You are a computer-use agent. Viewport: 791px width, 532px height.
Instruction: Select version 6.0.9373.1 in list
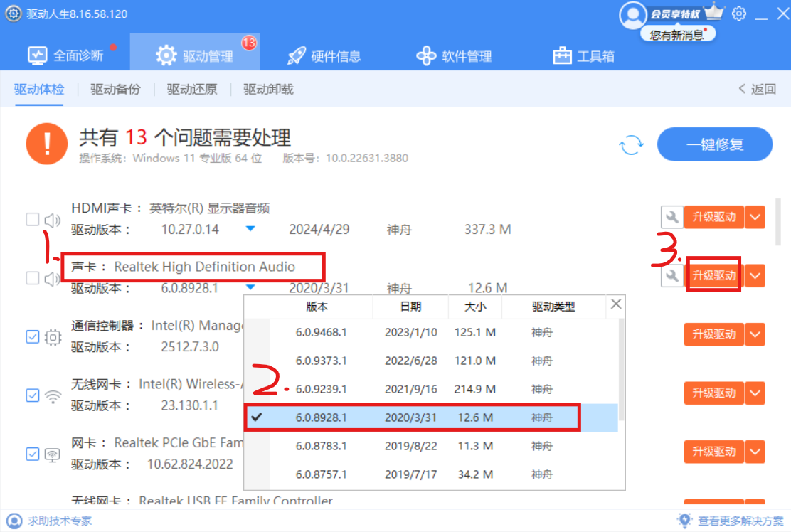click(x=431, y=361)
